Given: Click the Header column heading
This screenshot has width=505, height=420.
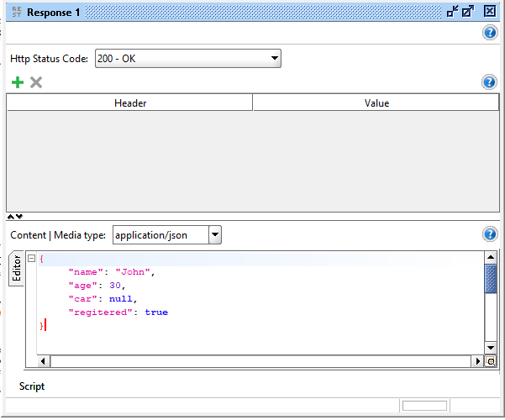Looking at the screenshot, I should click(130, 103).
